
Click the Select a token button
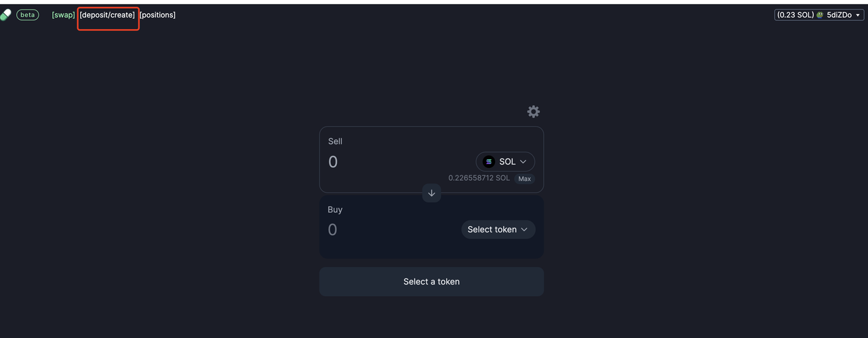(x=431, y=282)
